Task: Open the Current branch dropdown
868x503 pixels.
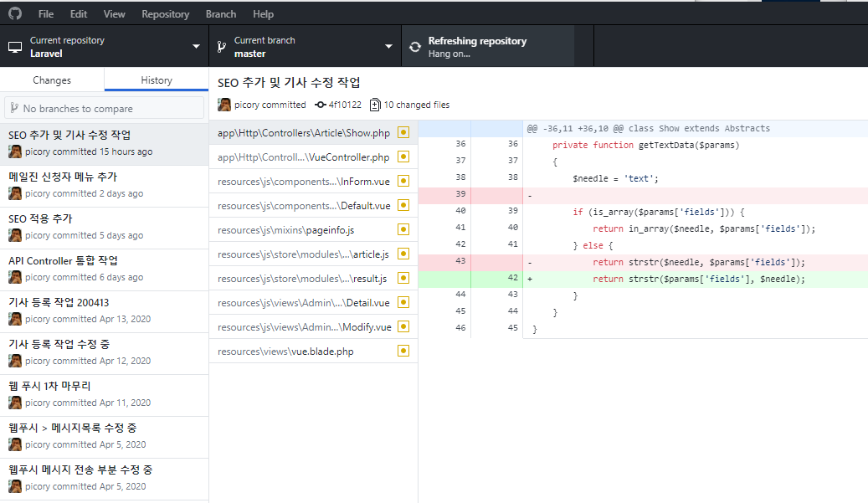Action: [x=388, y=45]
